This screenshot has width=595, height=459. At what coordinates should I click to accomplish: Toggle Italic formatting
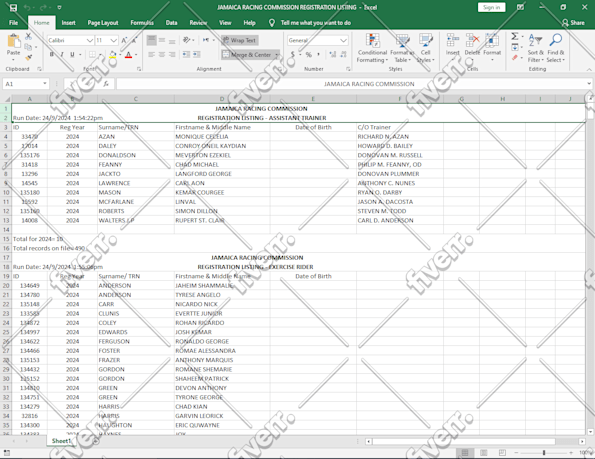62,55
